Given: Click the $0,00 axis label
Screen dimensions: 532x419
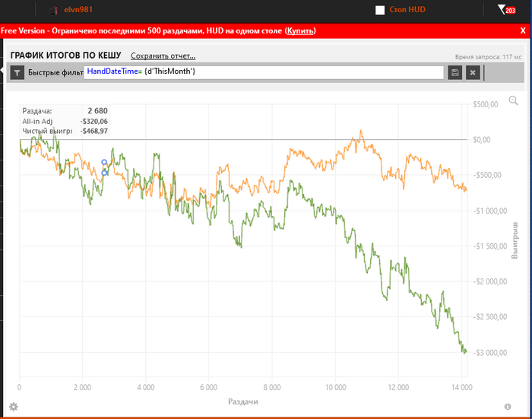Looking at the screenshot, I should coord(482,140).
